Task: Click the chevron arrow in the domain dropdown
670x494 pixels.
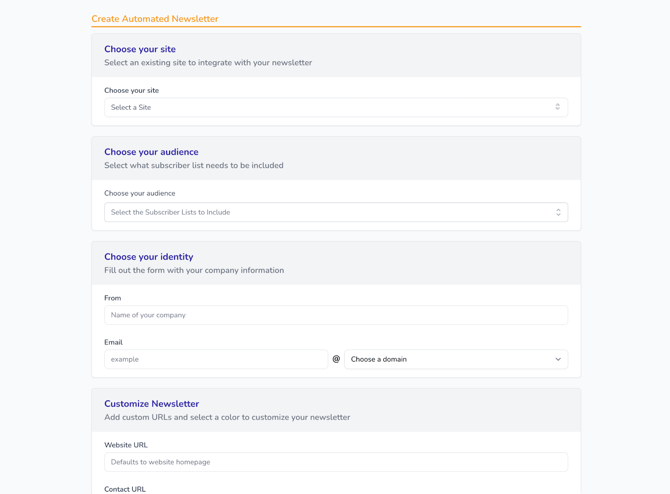Action: tap(558, 359)
